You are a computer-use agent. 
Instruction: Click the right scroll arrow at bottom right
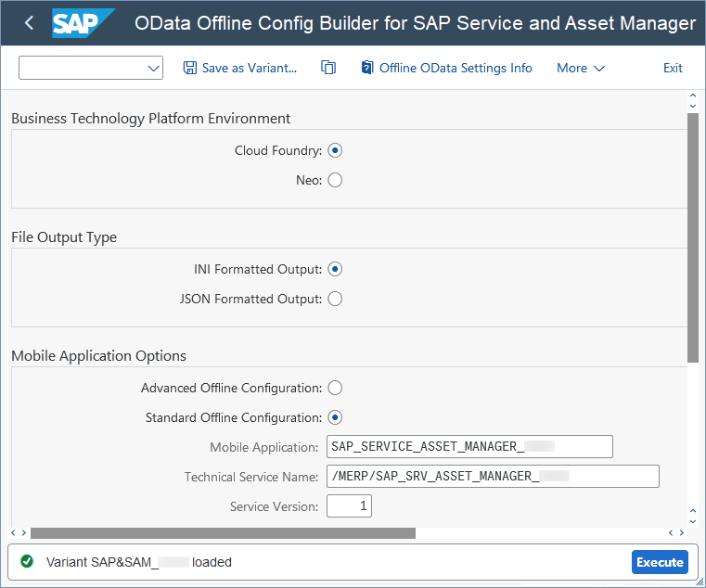pos(682,533)
